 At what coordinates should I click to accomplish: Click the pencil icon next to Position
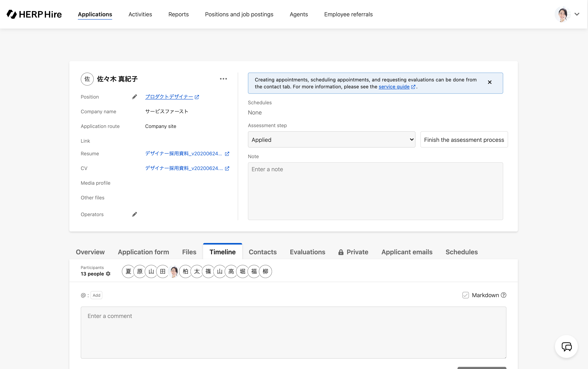tap(135, 97)
